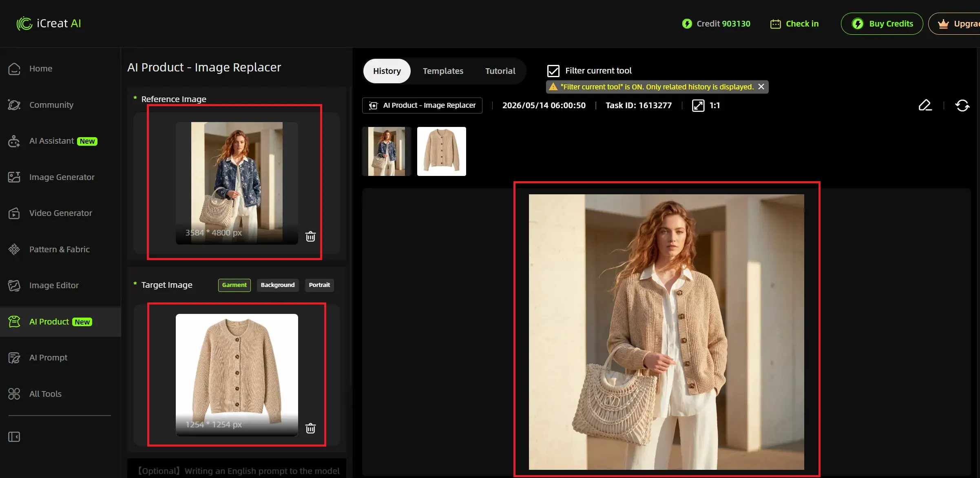
Task: Click the uploaded Reference Image preview
Action: click(237, 183)
